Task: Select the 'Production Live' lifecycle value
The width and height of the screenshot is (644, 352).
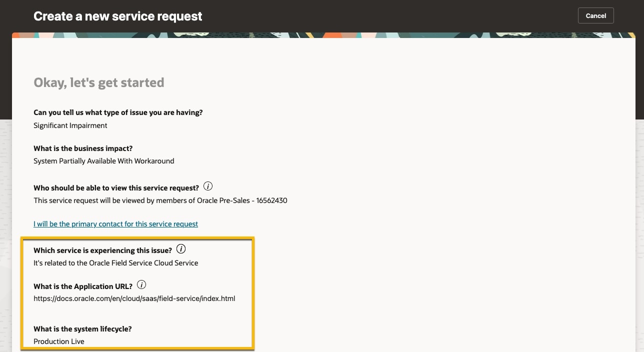Action: click(x=59, y=341)
